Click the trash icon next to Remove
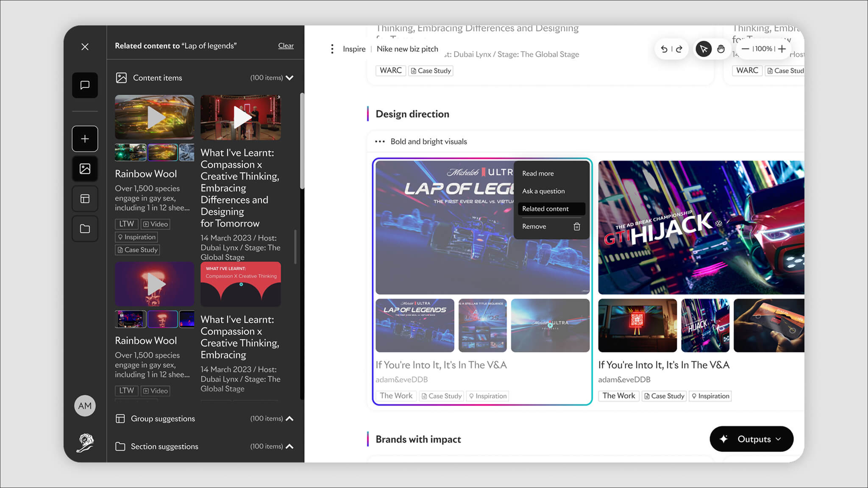The height and width of the screenshot is (488, 868). [576, 227]
